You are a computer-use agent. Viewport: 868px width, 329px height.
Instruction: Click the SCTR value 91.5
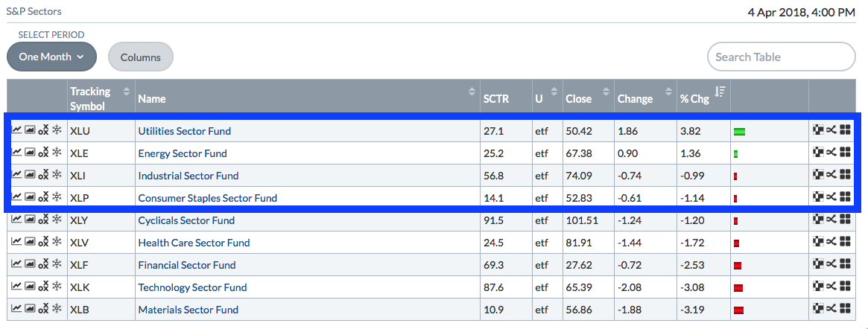(x=492, y=220)
